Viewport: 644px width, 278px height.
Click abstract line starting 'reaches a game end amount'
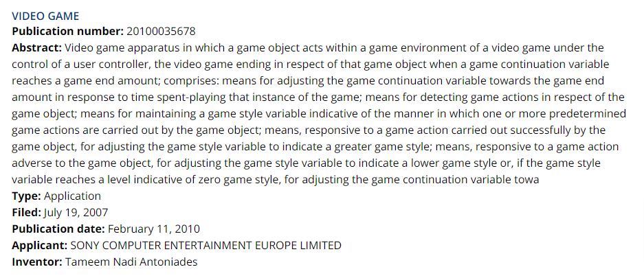[308, 81]
